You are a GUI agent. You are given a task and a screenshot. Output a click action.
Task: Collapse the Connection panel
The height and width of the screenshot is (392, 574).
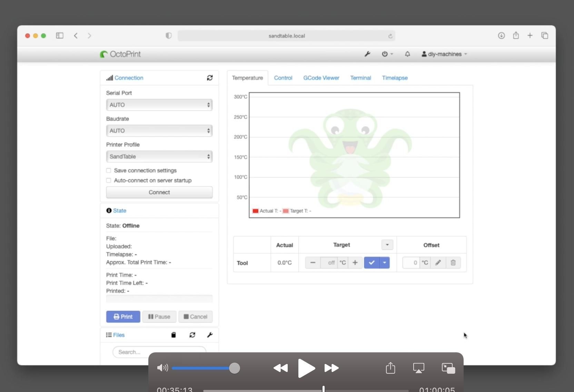(x=129, y=78)
